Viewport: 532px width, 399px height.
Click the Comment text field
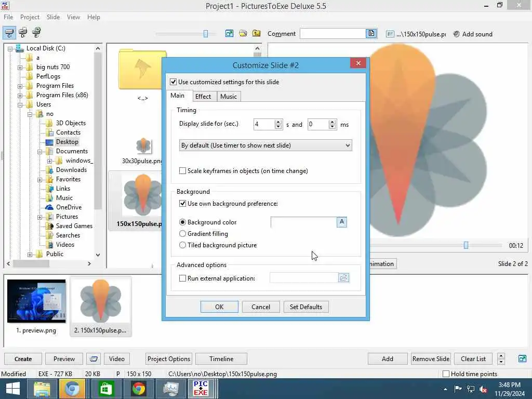tap(333, 33)
